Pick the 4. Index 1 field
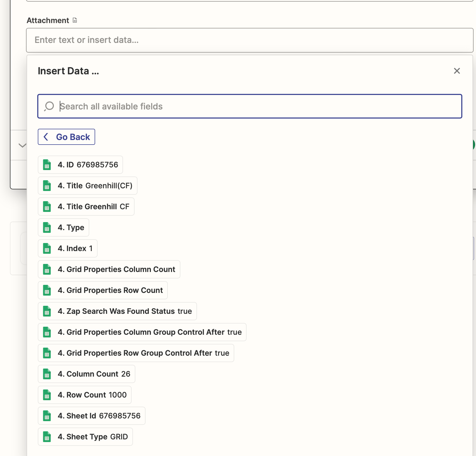This screenshot has width=476, height=456. click(x=68, y=248)
